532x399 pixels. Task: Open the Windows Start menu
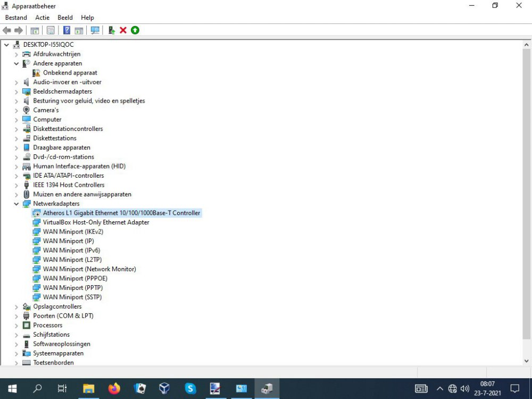click(x=12, y=388)
